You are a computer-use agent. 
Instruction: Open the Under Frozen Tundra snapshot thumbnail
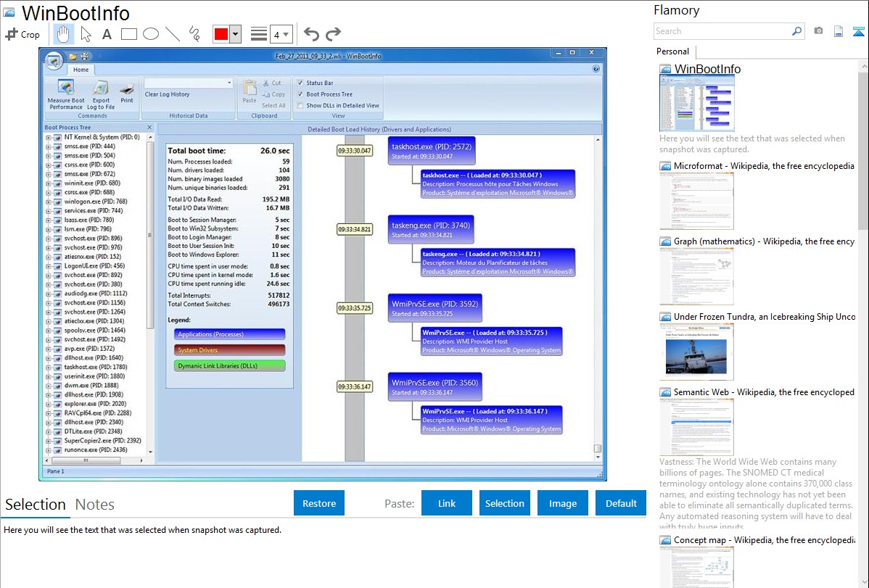[696, 352]
